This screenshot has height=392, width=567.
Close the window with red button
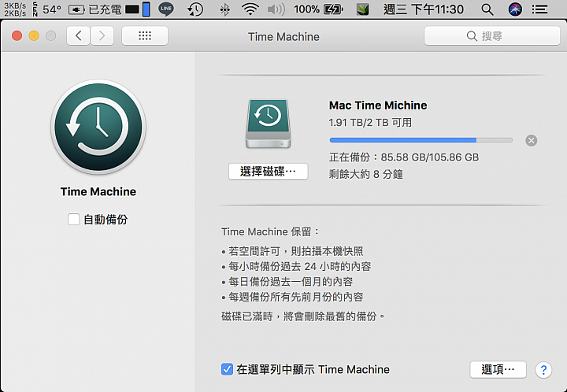[x=17, y=35]
